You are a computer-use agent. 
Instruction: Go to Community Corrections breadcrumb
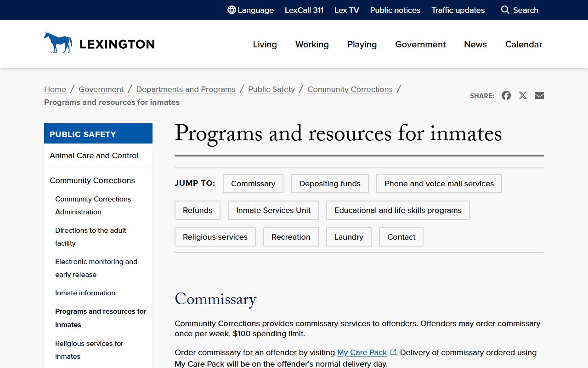[350, 89]
